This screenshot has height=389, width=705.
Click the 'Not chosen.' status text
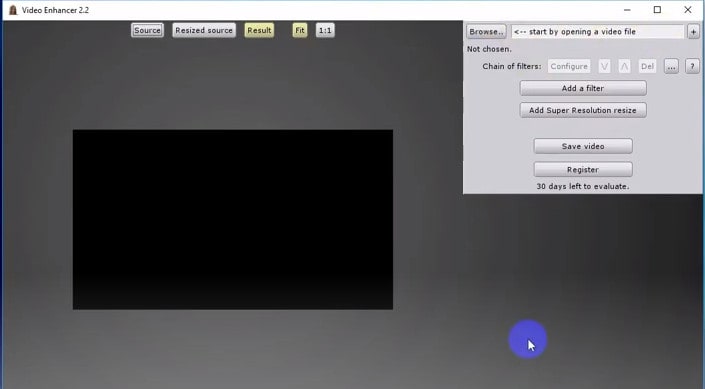[x=489, y=49]
